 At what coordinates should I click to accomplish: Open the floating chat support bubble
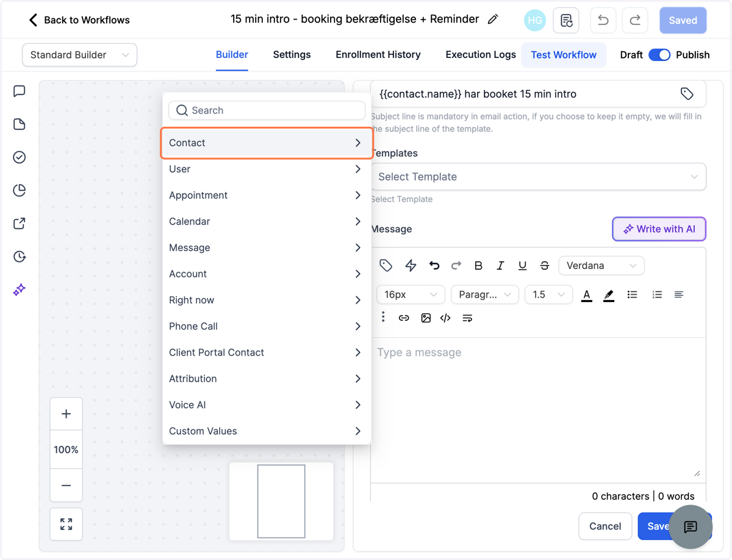point(691,527)
